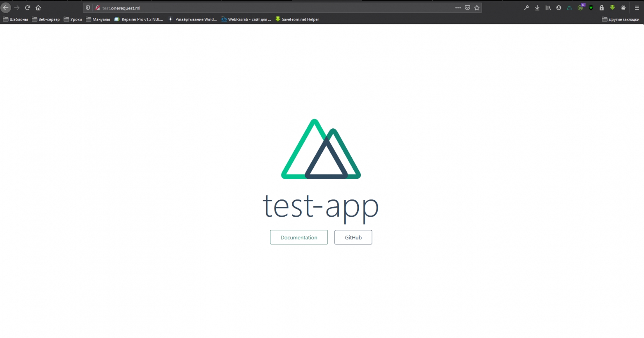Go to the browser home page
Image resolution: width=644 pixels, height=338 pixels.
(x=38, y=8)
